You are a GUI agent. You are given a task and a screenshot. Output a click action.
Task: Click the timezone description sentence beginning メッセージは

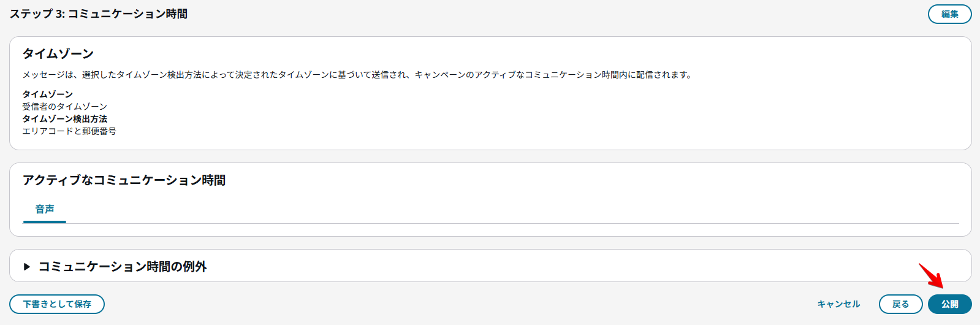(357, 75)
